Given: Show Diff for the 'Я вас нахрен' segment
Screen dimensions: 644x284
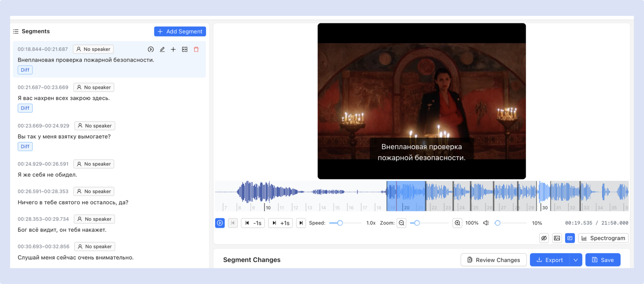Looking at the screenshot, I should [x=25, y=108].
